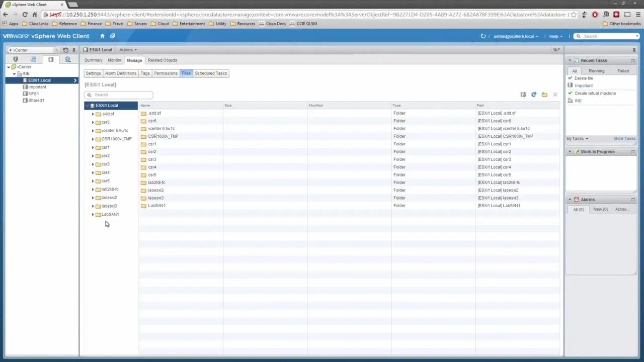Click the browser reload button
This screenshot has width=644, height=362.
[25, 15]
